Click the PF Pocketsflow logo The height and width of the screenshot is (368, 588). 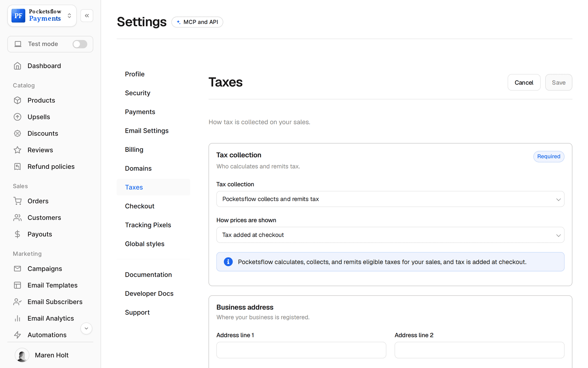[18, 16]
